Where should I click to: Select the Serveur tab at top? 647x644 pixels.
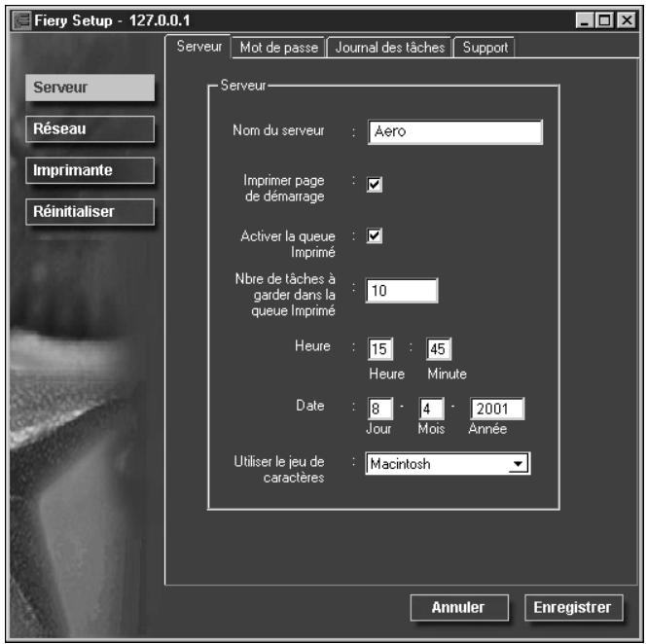(198, 46)
